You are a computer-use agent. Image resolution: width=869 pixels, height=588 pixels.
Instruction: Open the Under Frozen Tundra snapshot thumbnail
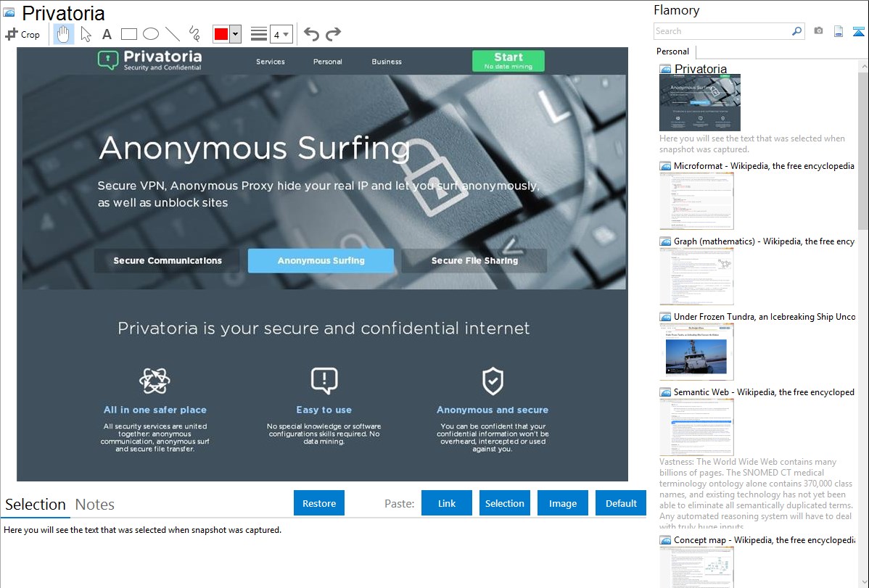[696, 352]
